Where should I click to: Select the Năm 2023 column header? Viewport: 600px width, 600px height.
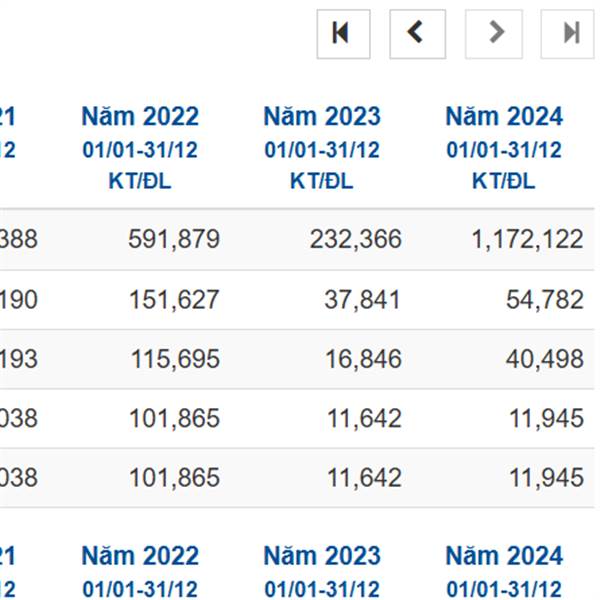pyautogui.click(x=322, y=116)
